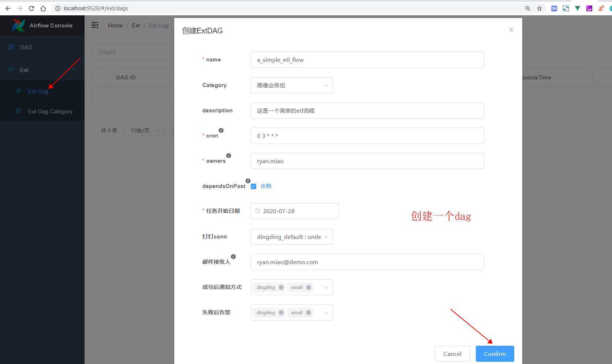Open the 10条/页 page size dropdown
The height and width of the screenshot is (364, 612).
coord(143,131)
